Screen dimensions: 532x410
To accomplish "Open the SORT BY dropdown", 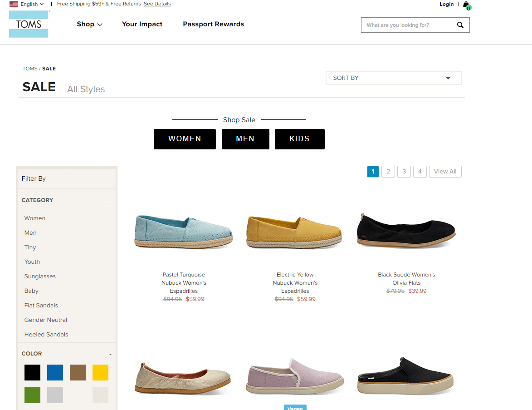I will coord(394,78).
